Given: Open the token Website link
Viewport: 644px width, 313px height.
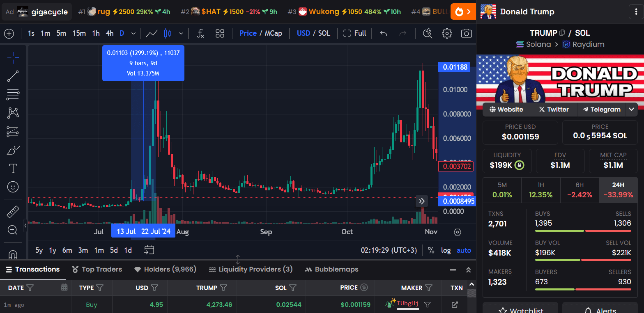Looking at the screenshot, I should (x=506, y=110).
